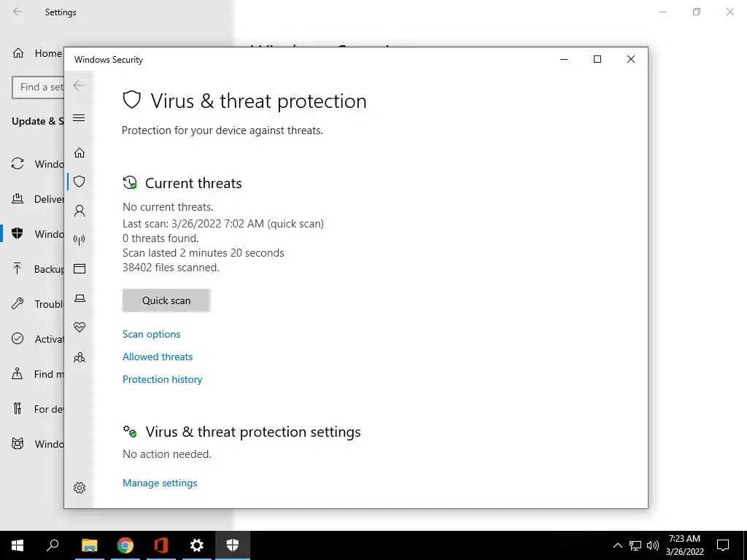
Task: Click Find a setting search box in Settings
Action: [x=38, y=87]
